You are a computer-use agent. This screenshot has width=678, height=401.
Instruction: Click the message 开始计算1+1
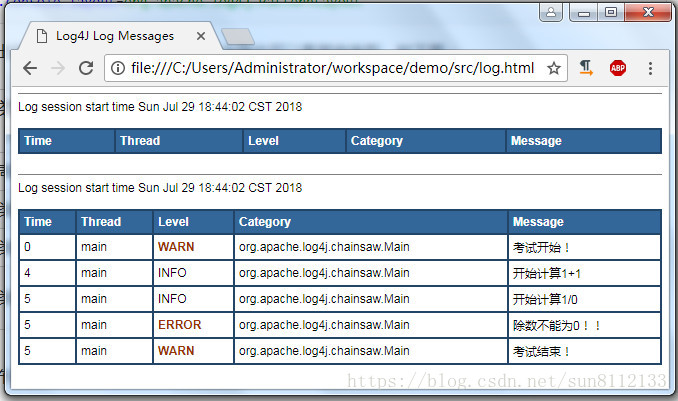547,274
